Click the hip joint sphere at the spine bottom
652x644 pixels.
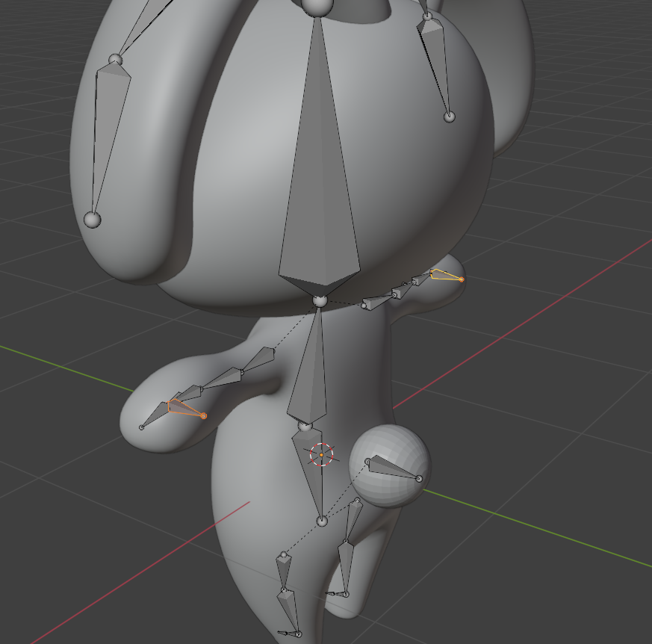tap(322, 521)
